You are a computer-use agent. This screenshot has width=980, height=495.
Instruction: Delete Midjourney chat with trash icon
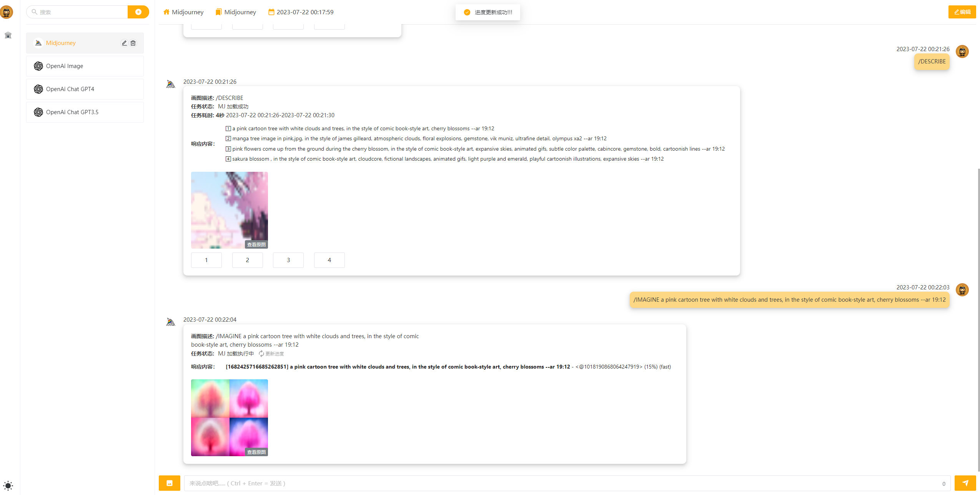pos(133,43)
